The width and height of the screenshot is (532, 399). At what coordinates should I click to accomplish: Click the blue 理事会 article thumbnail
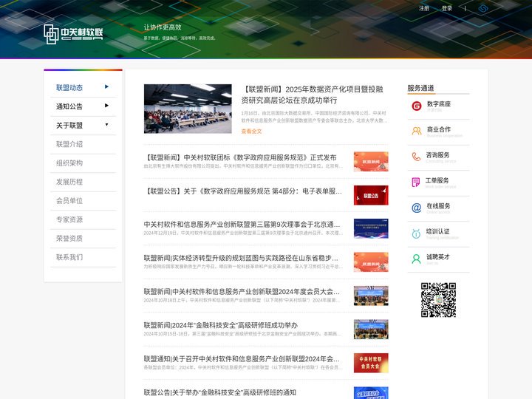click(x=371, y=228)
